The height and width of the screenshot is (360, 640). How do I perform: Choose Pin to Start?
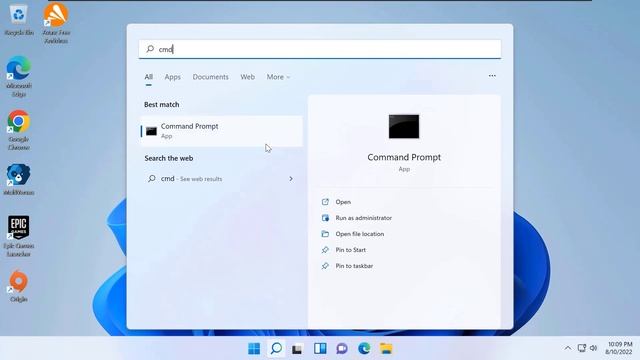344,250
